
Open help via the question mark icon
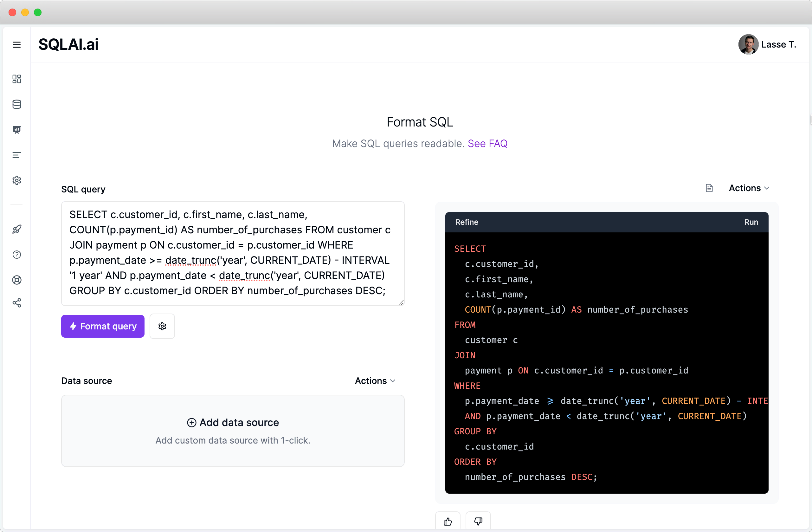point(17,255)
